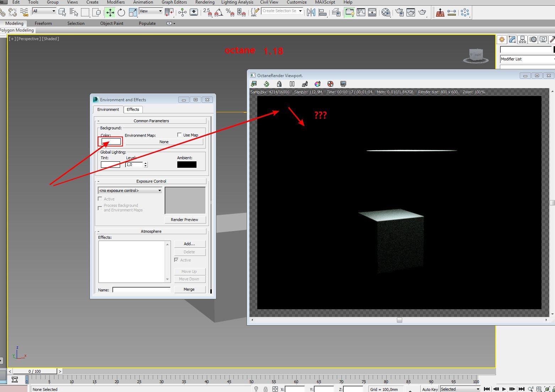Toggle the Atmosphere effects Active checkbox
Image resolution: width=555 pixels, height=392 pixels.
176,260
